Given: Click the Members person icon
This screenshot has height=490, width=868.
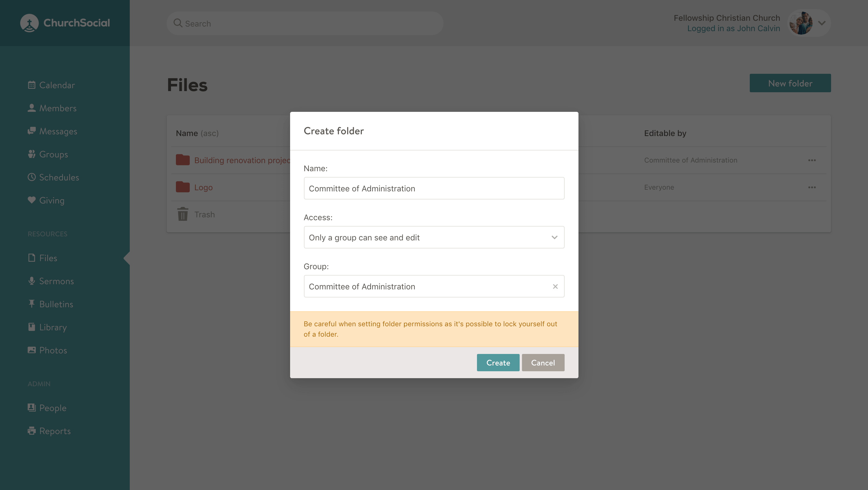Looking at the screenshot, I should tap(32, 108).
